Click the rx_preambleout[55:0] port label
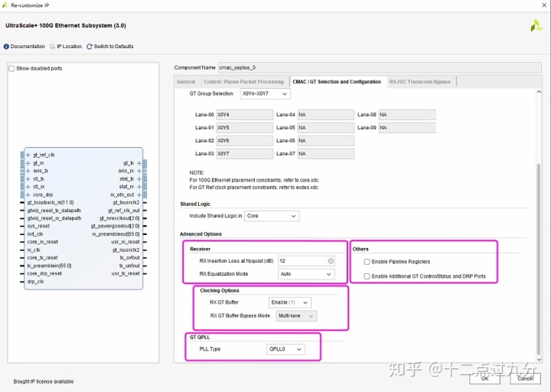Screen dimensions: 551x392 click(116, 234)
